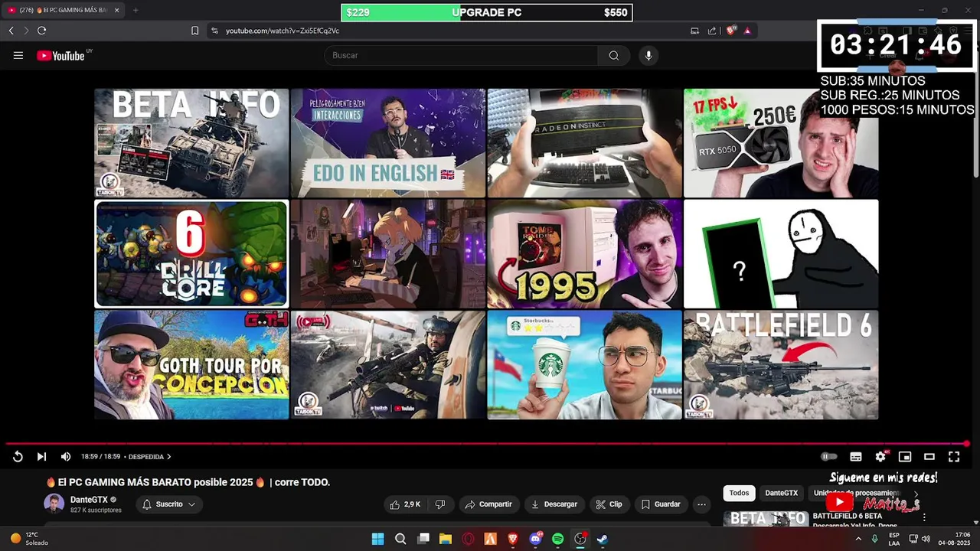Reload the page
The width and height of the screenshot is (980, 551).
(41, 31)
